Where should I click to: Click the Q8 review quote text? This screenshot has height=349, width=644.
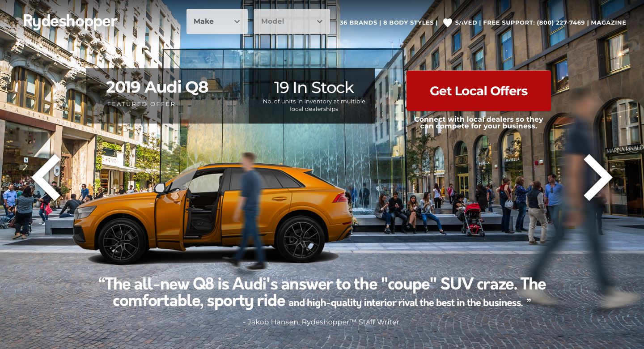322,293
